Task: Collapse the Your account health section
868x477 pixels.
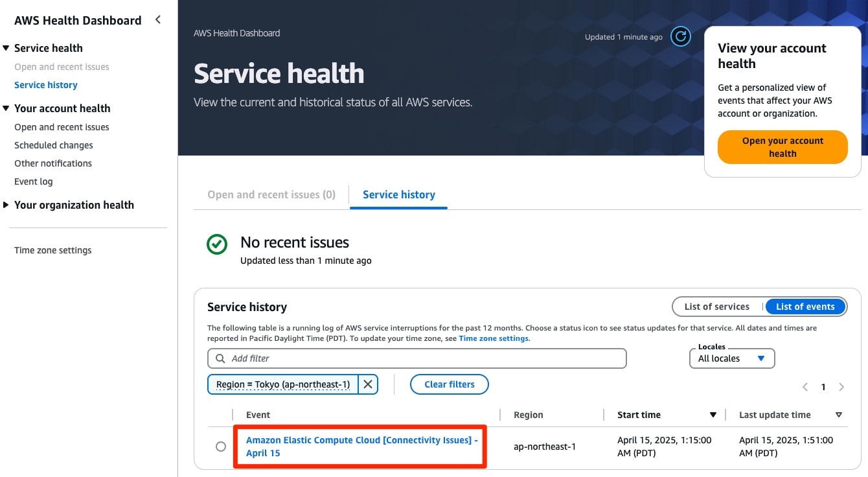Action: 6,108
